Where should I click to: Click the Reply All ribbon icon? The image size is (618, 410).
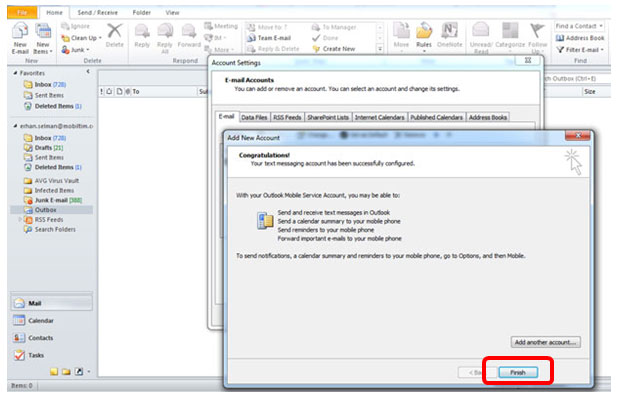tap(165, 38)
